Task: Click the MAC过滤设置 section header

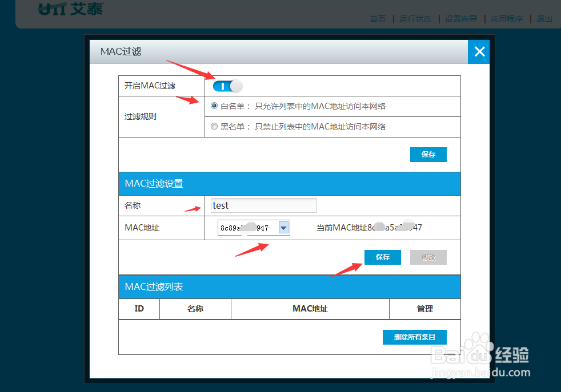Action: [290, 184]
